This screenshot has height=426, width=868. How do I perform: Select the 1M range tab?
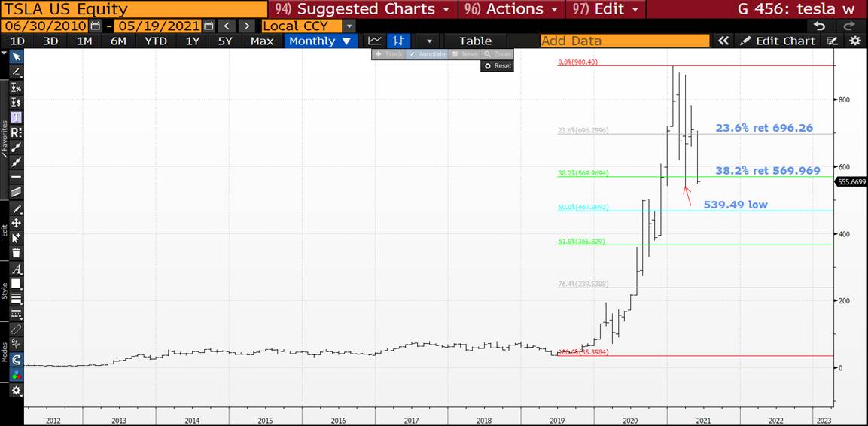84,41
